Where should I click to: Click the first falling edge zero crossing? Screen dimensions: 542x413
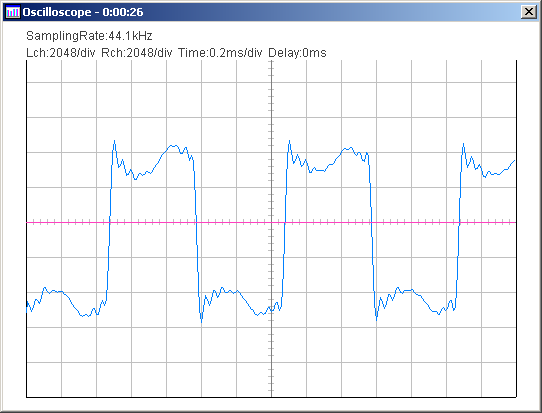pos(196,223)
